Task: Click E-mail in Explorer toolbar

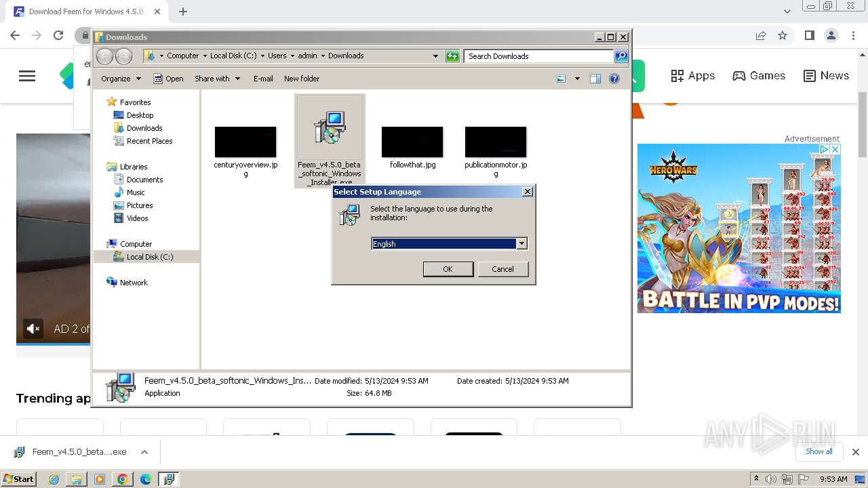Action: [263, 79]
